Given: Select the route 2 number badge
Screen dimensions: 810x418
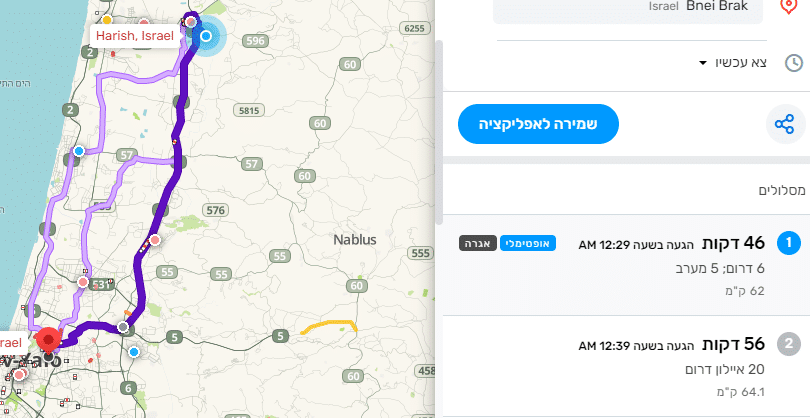Looking at the screenshot, I should coord(789,344).
